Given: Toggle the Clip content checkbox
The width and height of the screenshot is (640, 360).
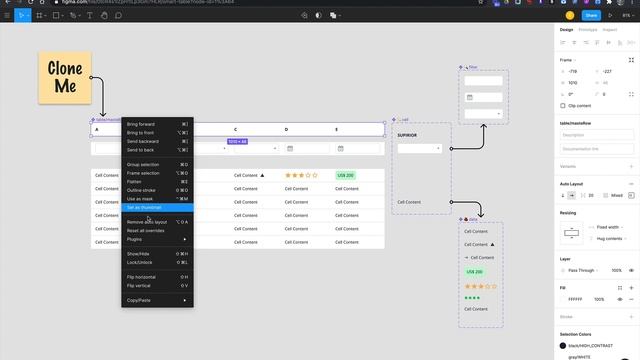Looking at the screenshot, I should (x=563, y=106).
